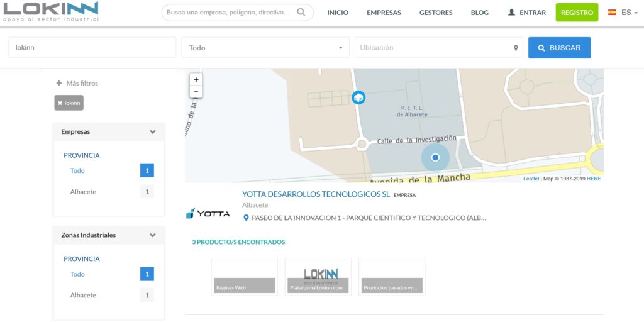Screen dimensions: 644x322
Task: Click the count badge next to Zonas Industriales Albacete
Action: pyautogui.click(x=147, y=296)
